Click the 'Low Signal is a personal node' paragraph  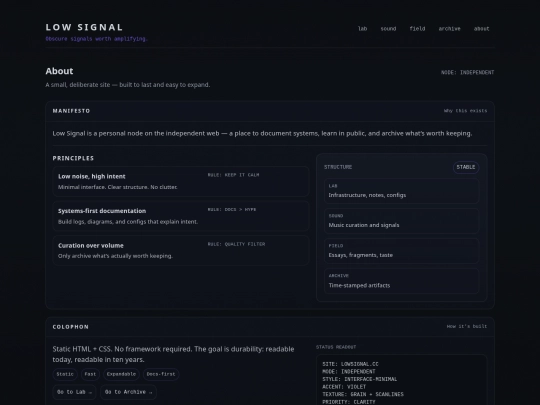(262, 133)
